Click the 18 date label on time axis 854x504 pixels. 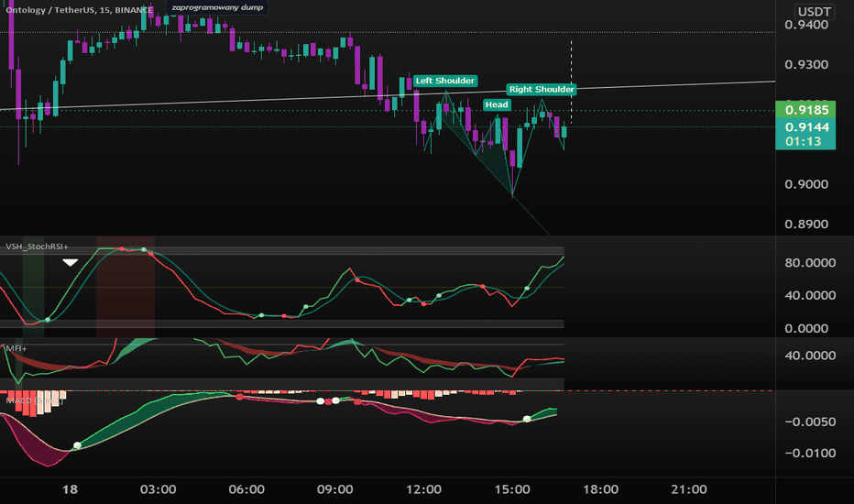point(70,489)
